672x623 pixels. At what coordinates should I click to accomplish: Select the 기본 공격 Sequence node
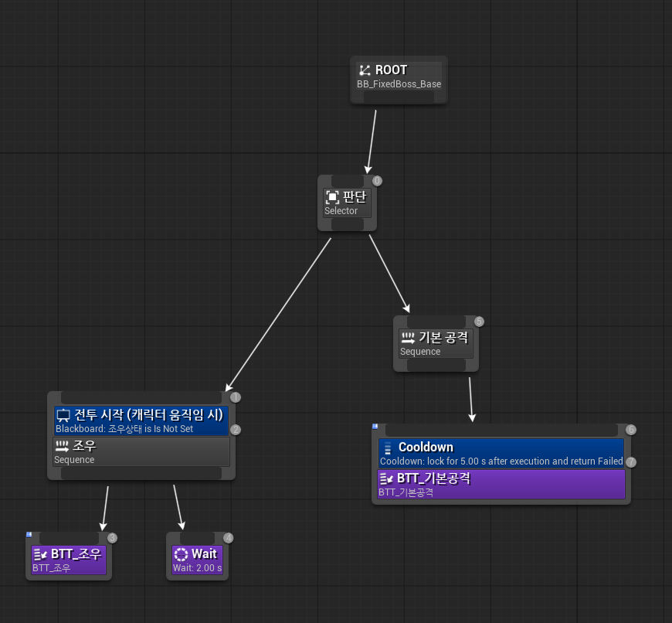[x=436, y=343]
